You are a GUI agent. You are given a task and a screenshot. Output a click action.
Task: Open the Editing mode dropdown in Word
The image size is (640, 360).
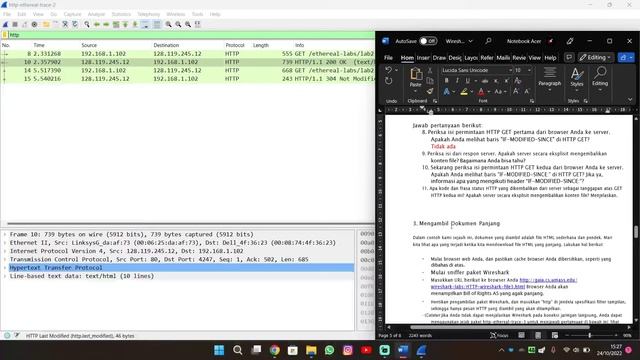tap(596, 58)
